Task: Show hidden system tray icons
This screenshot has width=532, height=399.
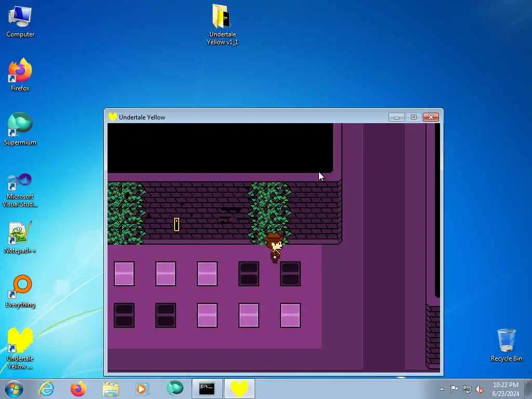Action: coord(442,389)
